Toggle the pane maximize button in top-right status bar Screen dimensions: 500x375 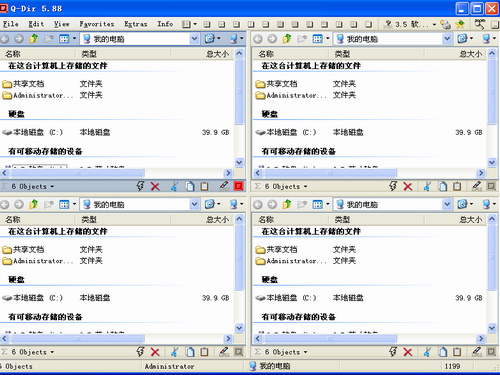tap(491, 186)
